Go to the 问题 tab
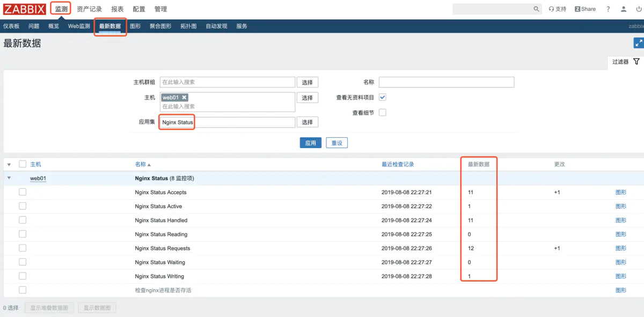Viewport: 644px width, 317px height. pos(34,26)
